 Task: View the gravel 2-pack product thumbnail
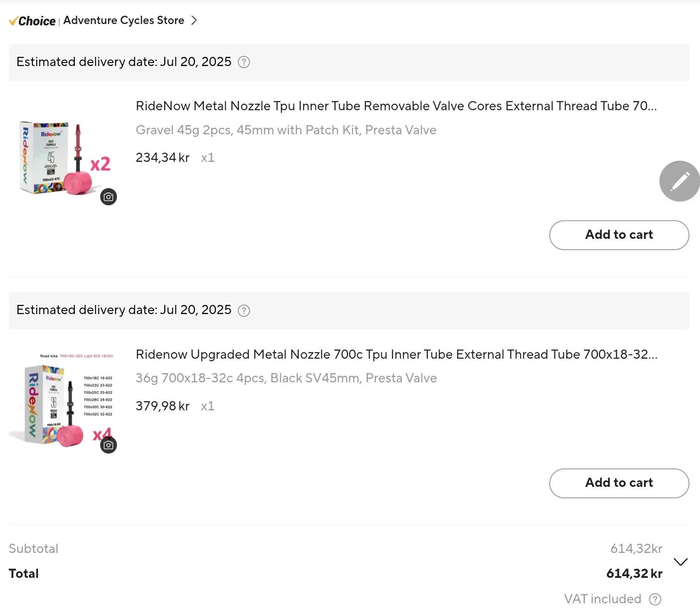(x=63, y=158)
